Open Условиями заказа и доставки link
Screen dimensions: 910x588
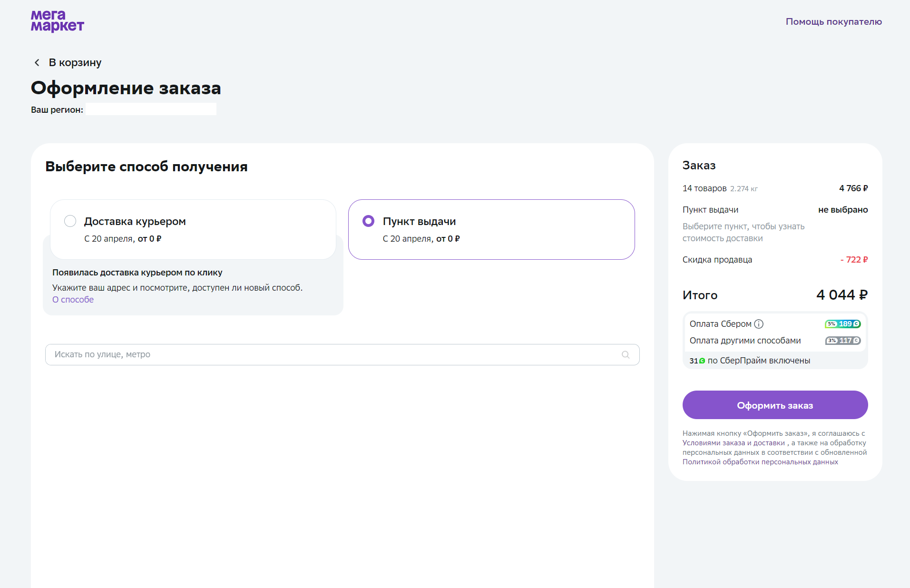(734, 443)
